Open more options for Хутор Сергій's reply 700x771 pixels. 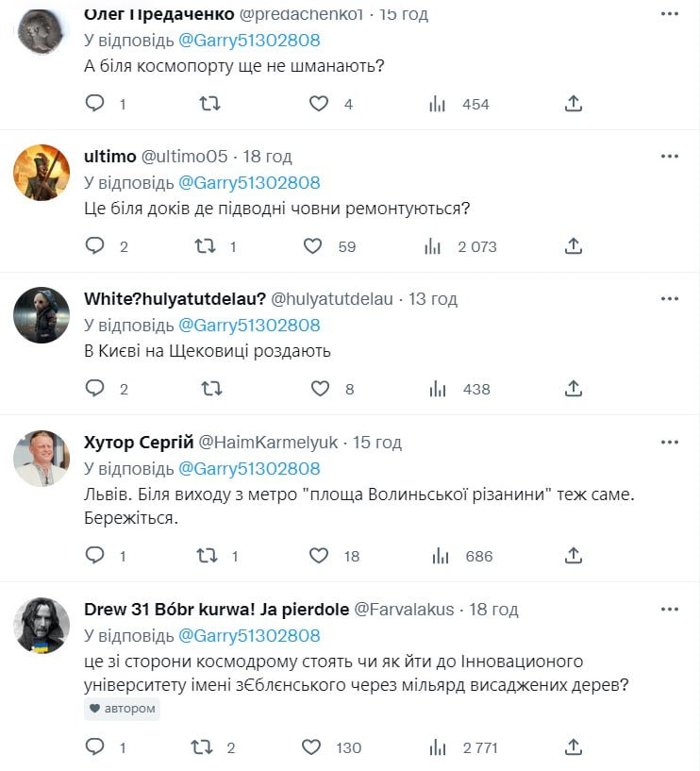670,442
